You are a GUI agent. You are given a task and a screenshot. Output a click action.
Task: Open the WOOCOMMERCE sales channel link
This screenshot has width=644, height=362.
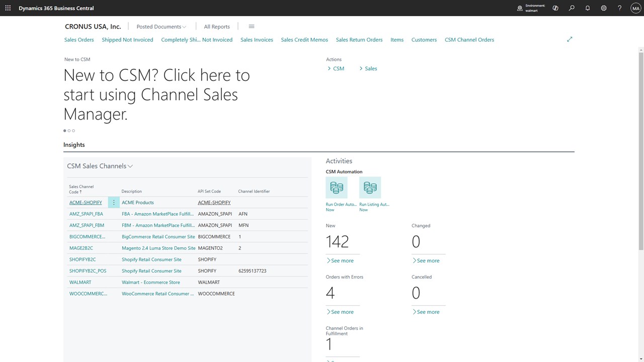89,294
